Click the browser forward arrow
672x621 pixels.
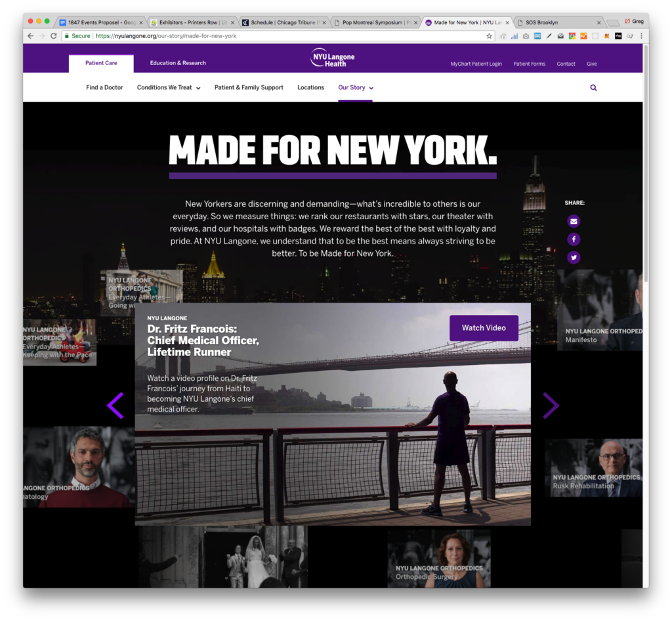coord(42,36)
